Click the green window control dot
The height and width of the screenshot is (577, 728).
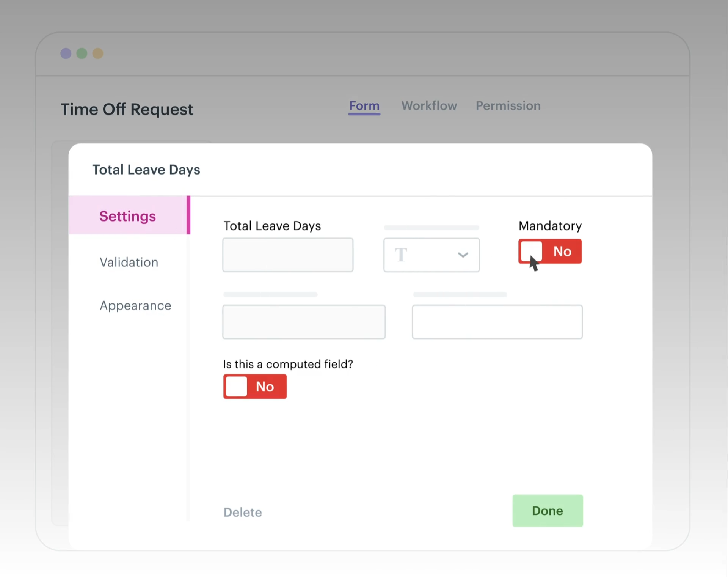pos(82,53)
